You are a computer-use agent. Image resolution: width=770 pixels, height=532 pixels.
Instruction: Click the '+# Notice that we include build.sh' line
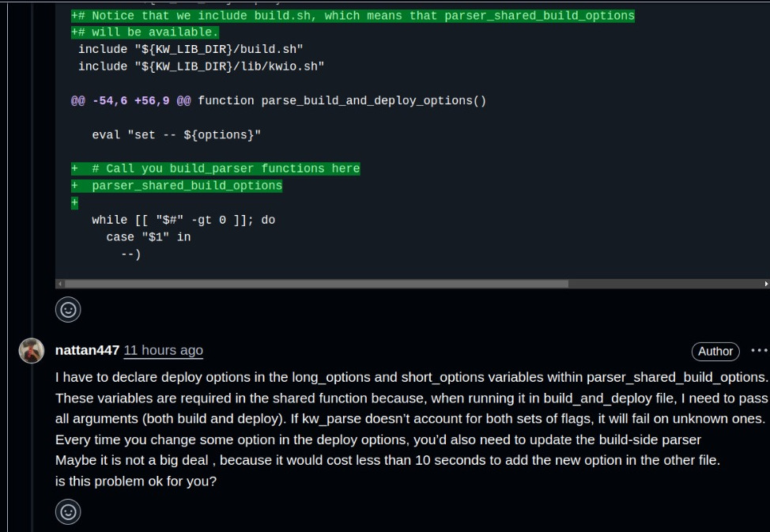pyautogui.click(x=353, y=16)
